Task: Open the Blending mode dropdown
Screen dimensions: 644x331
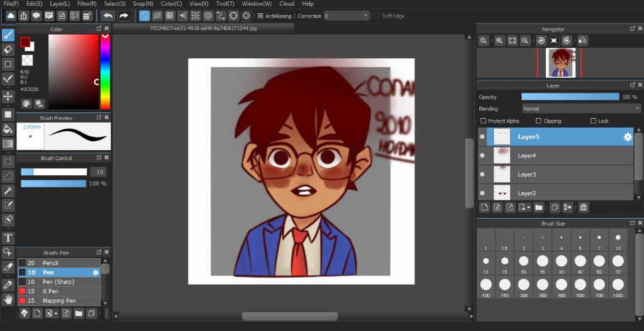Action: [581, 109]
